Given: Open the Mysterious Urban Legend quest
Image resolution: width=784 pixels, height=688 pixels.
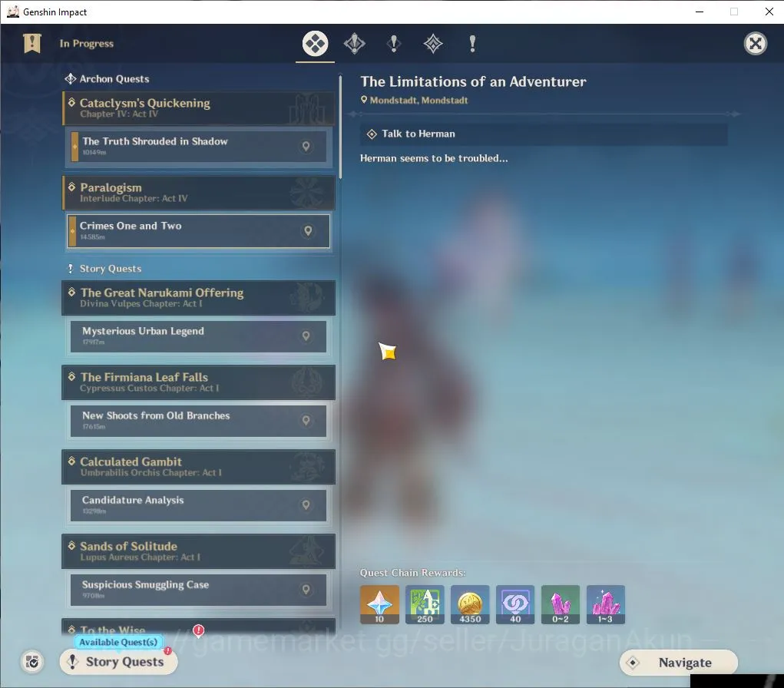Looking at the screenshot, I should pos(199,336).
